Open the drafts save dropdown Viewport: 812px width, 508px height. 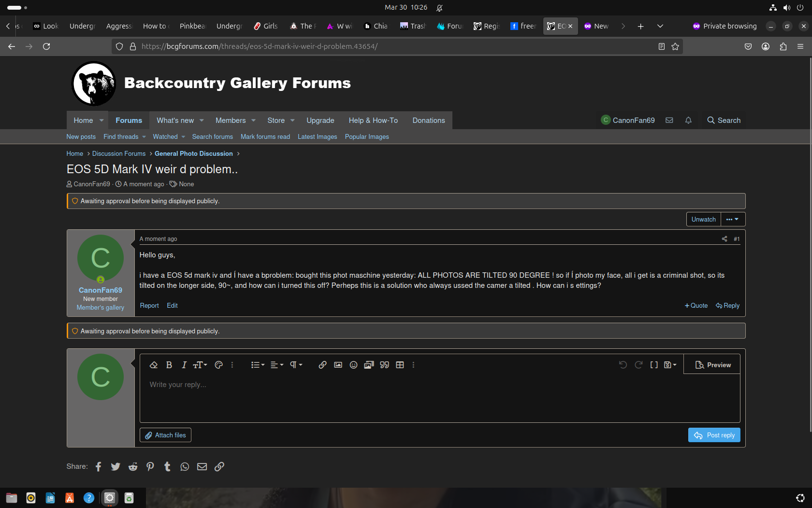point(670,365)
